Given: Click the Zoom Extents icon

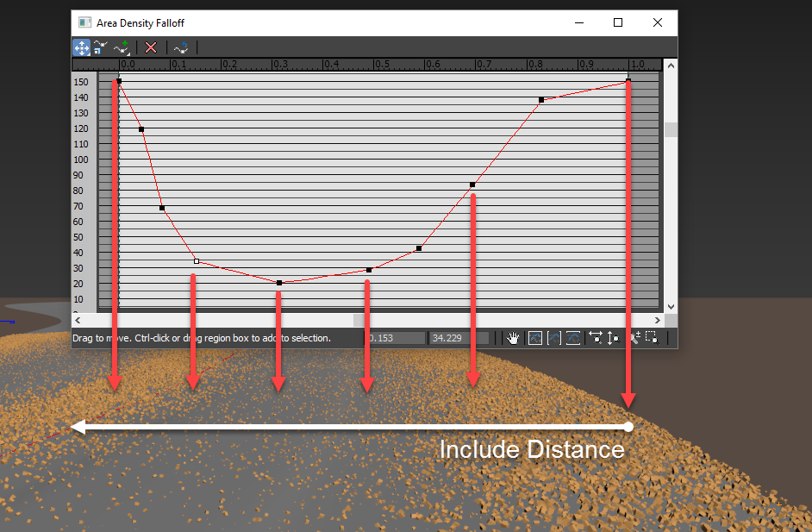Looking at the screenshot, I should coord(535,338).
